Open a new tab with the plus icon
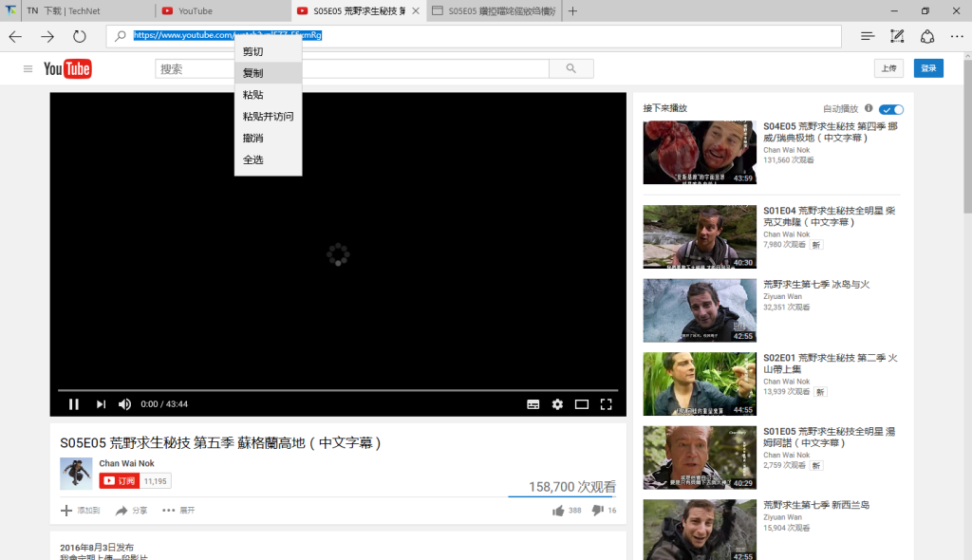 coord(572,11)
